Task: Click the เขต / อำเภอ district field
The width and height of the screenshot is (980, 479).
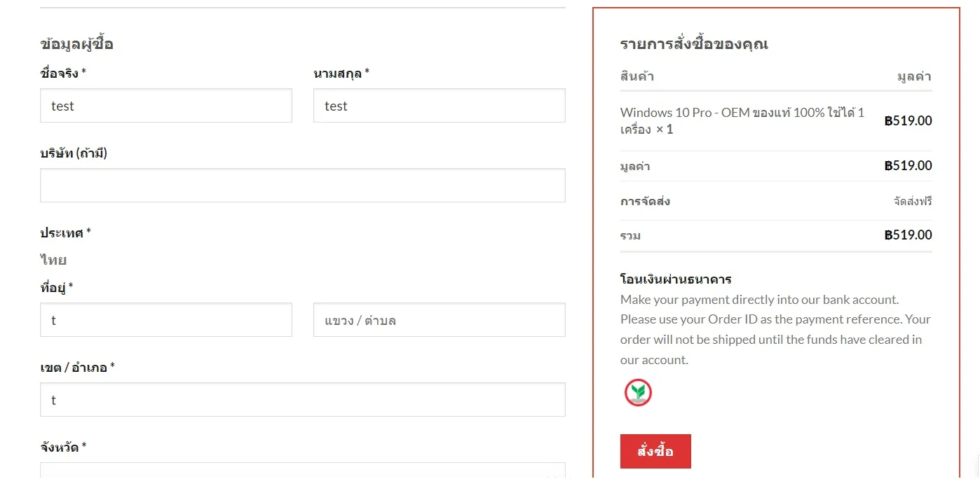Action: 303,400
